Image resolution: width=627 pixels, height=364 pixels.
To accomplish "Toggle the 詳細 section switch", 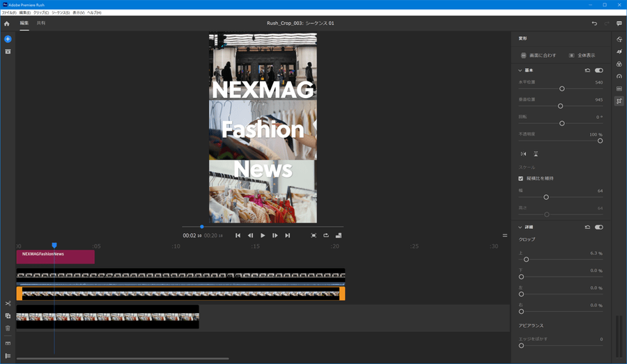I will (598, 228).
